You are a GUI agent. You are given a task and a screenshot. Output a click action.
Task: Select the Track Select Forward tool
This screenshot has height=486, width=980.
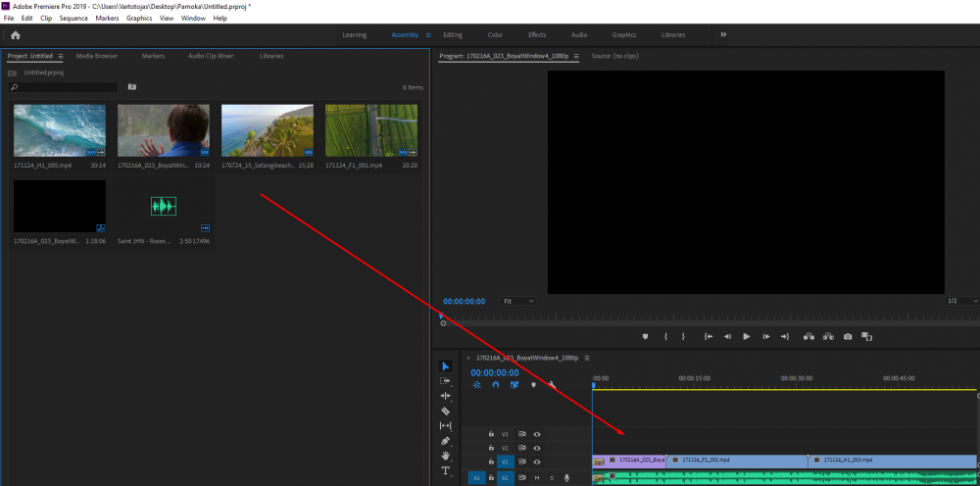coord(446,380)
